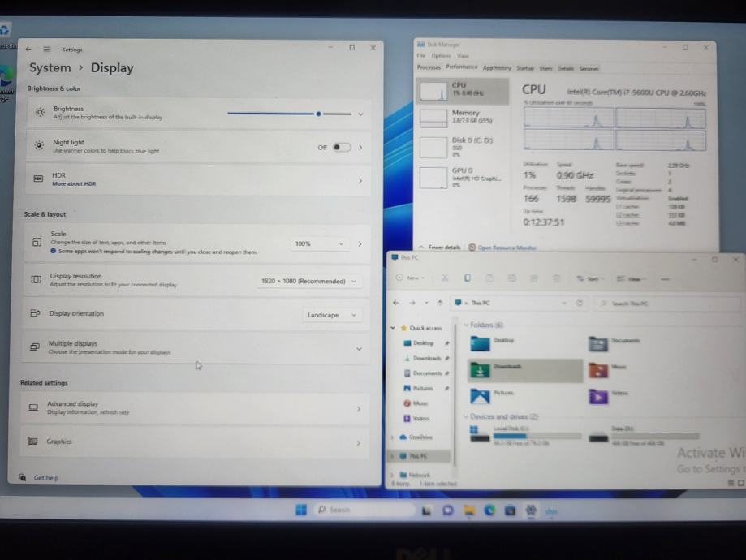746x560 pixels.
Task: Open the HDR settings row
Action: [197, 180]
